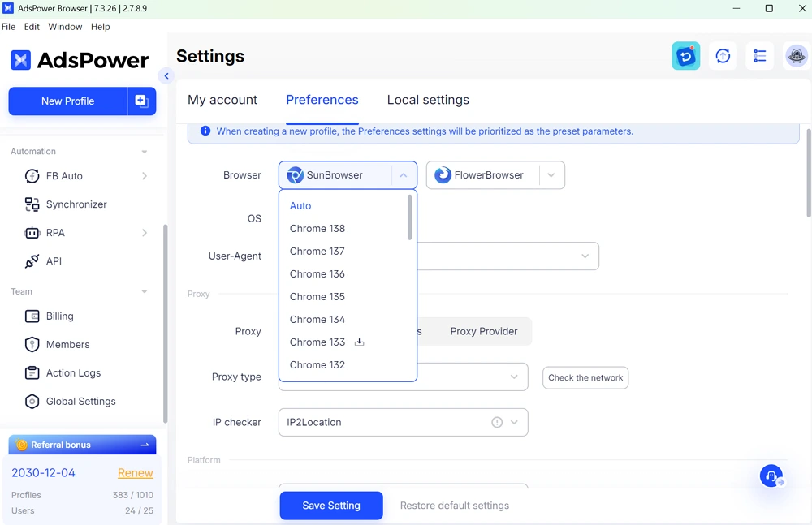
Task: Expand the RPA submenu arrow
Action: click(x=145, y=233)
